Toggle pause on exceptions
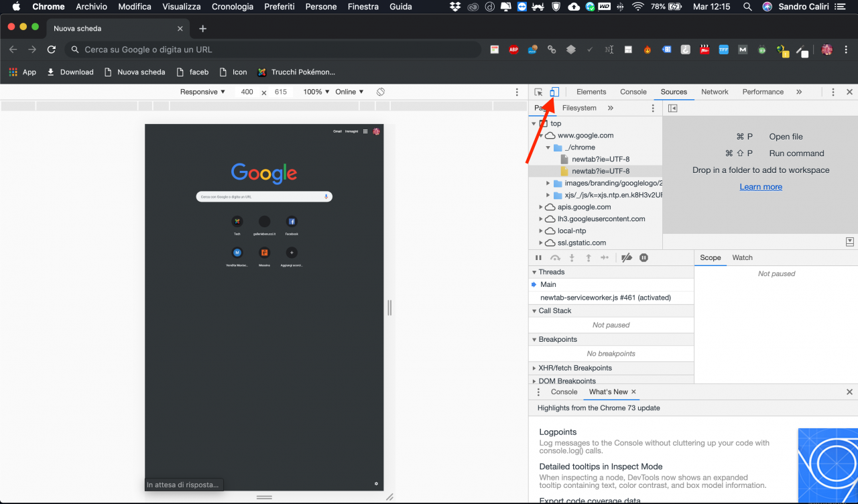The image size is (858, 504). click(643, 258)
